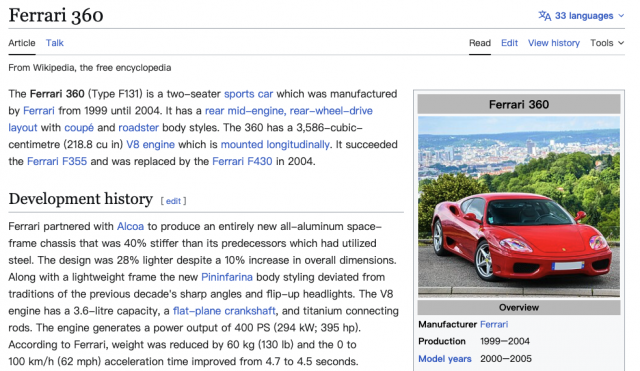The width and height of the screenshot is (640, 371).
Task: Open the flat-plane crankshaft link
Action: coord(224,311)
